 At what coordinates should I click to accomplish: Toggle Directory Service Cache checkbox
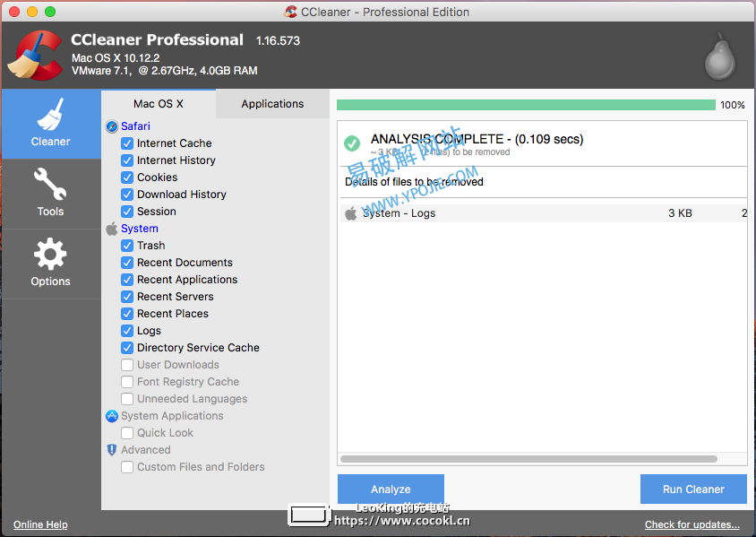pyautogui.click(x=127, y=348)
